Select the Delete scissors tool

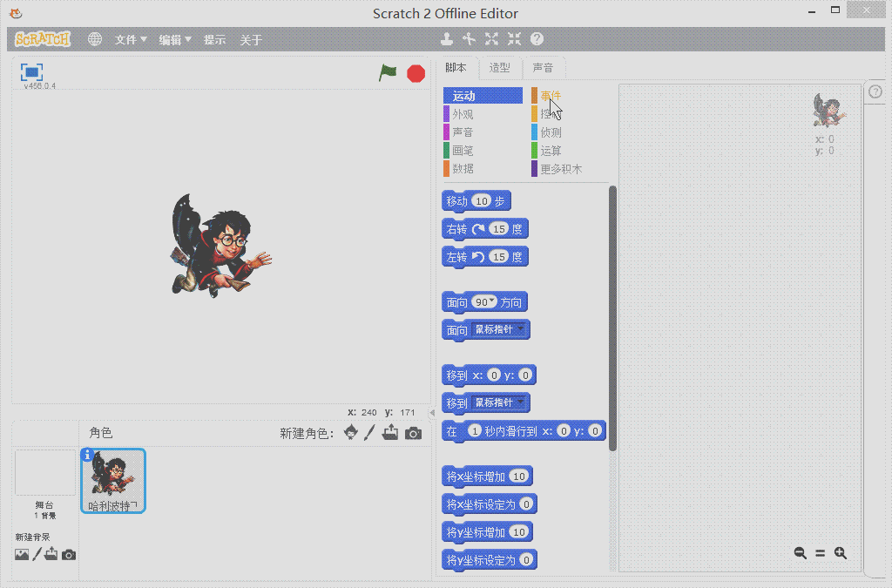point(469,38)
